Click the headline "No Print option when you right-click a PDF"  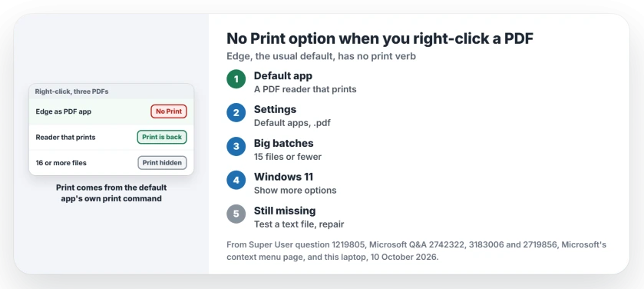pyautogui.click(x=380, y=38)
